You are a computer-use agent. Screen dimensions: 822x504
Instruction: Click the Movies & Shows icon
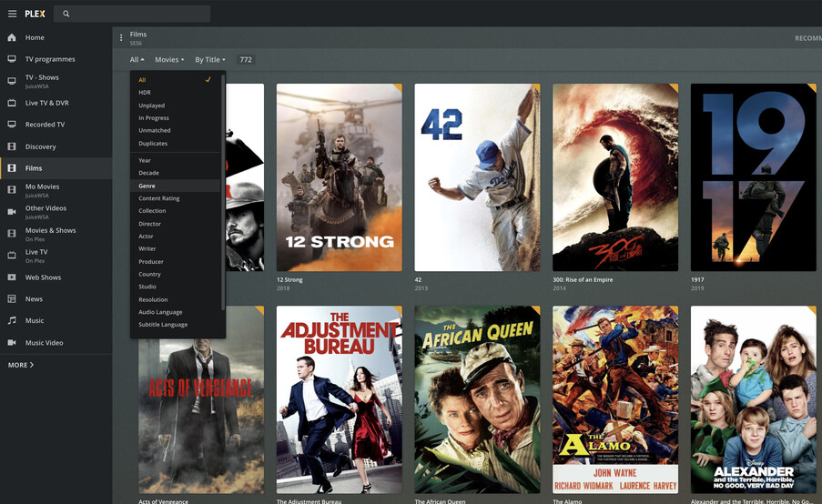click(x=12, y=234)
